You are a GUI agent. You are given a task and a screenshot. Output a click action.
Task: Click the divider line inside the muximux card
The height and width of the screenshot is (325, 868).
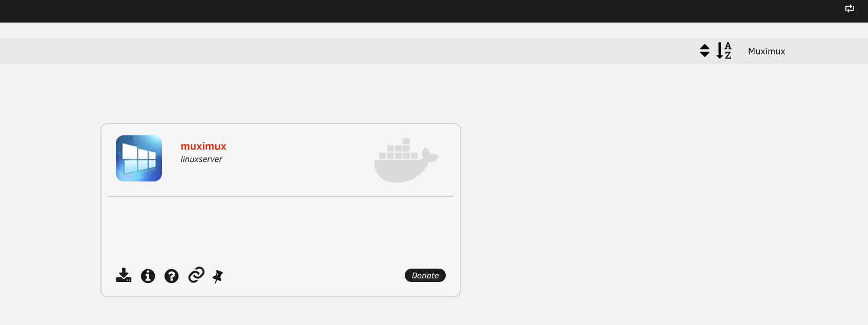coord(281,196)
